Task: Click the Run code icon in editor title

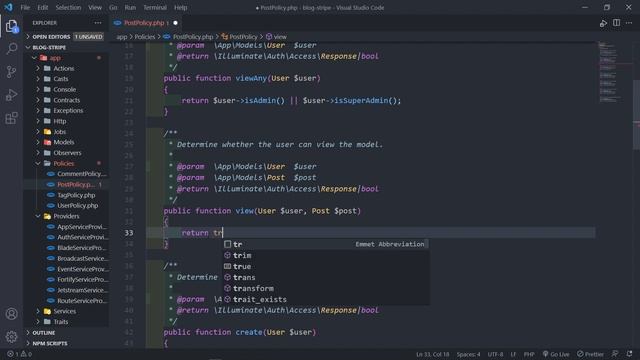Action: [x=603, y=23]
